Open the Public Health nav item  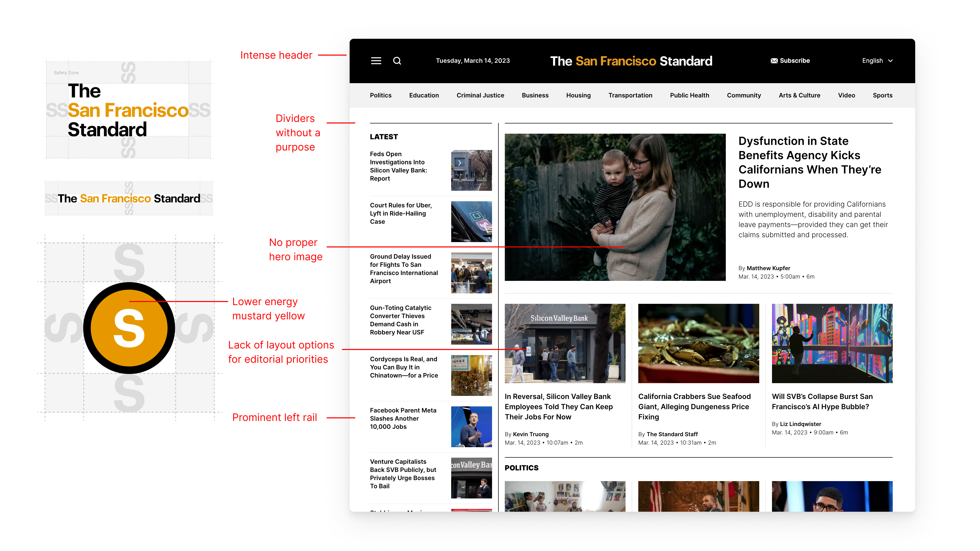coord(689,95)
